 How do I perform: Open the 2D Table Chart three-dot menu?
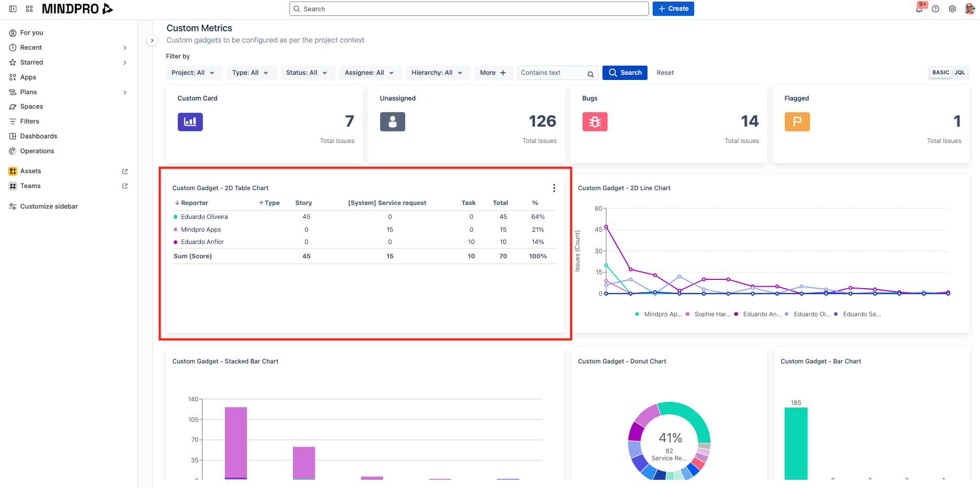[x=554, y=188]
